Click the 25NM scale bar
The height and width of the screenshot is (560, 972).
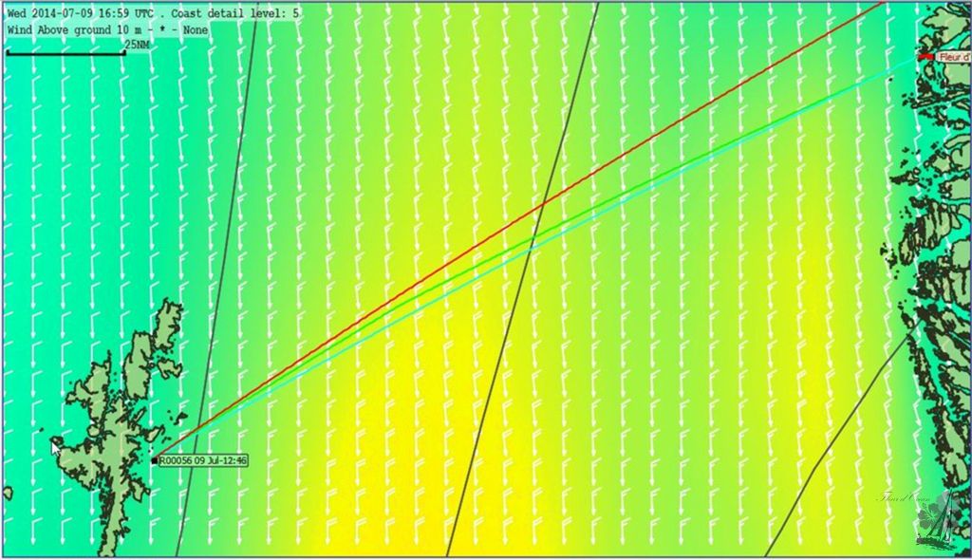(x=65, y=51)
